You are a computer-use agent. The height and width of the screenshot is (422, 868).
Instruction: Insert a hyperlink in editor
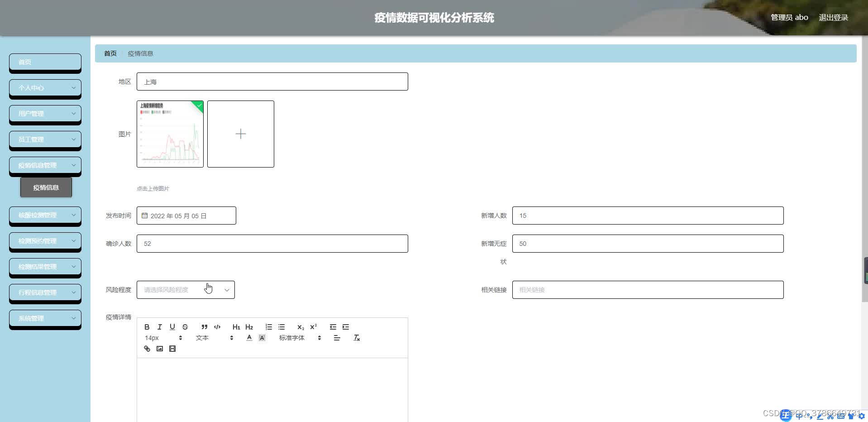pos(147,349)
